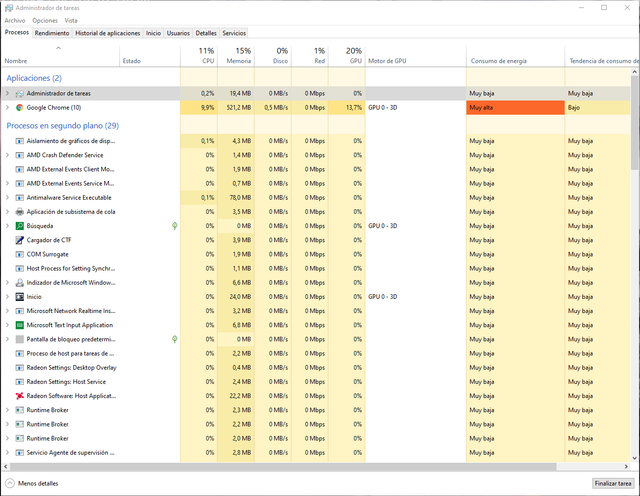Click the Procesos en segundo plano (29) heading
Screen dimensions: 640x496
62,126
